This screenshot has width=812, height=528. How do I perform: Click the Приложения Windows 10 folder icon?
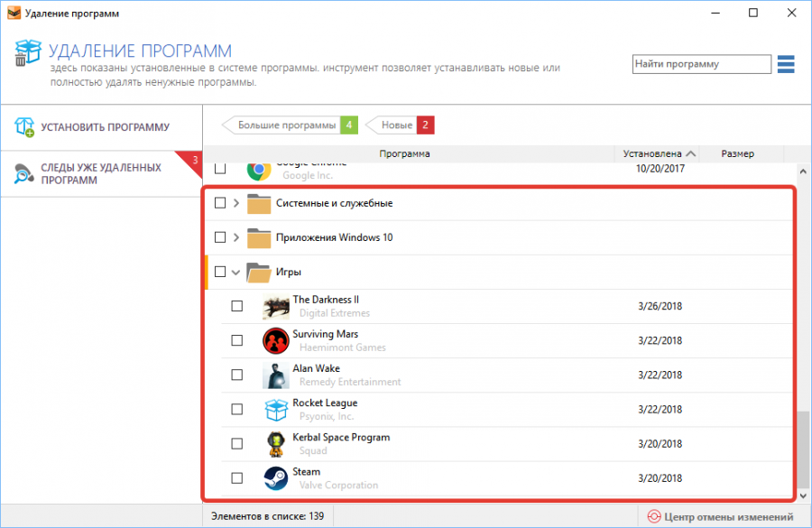pos(259,238)
